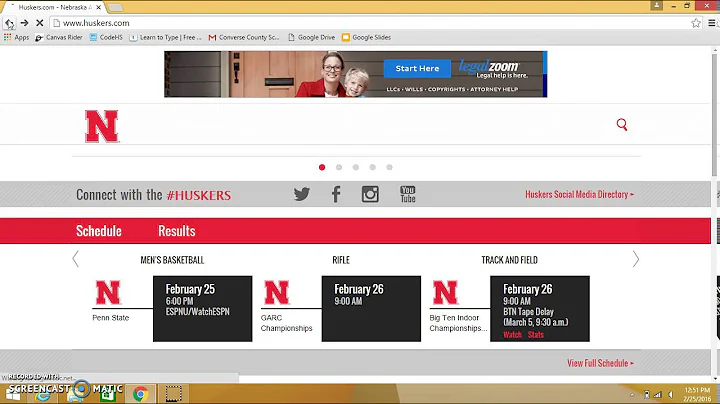This screenshot has height=404, width=720.
Task: Open Canvas Rider bookmark
Action: click(x=59, y=38)
